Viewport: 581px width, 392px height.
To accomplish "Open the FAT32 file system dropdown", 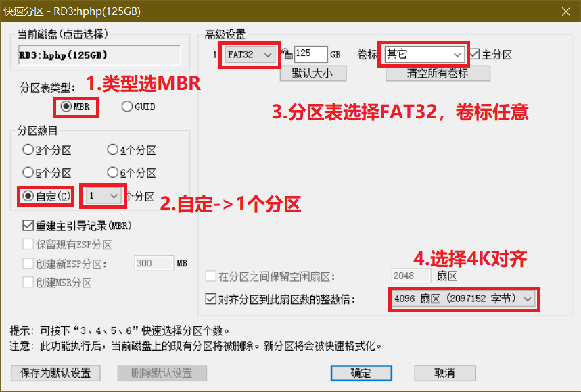I will point(250,55).
